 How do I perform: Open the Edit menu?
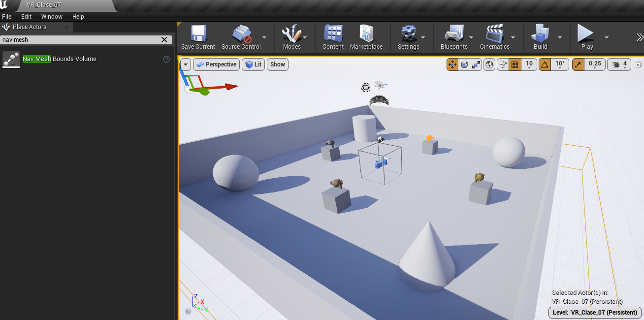tap(26, 16)
